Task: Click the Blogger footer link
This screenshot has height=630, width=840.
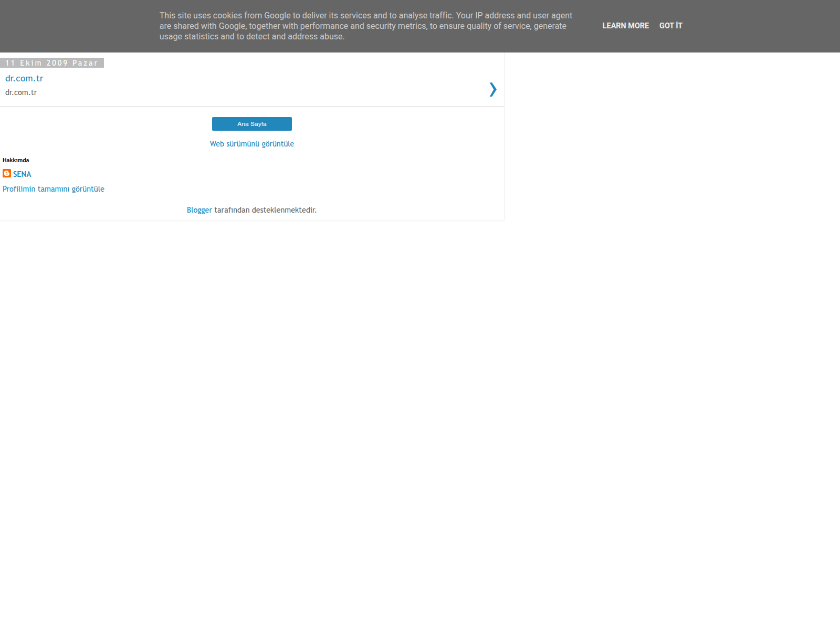Action: click(x=199, y=210)
